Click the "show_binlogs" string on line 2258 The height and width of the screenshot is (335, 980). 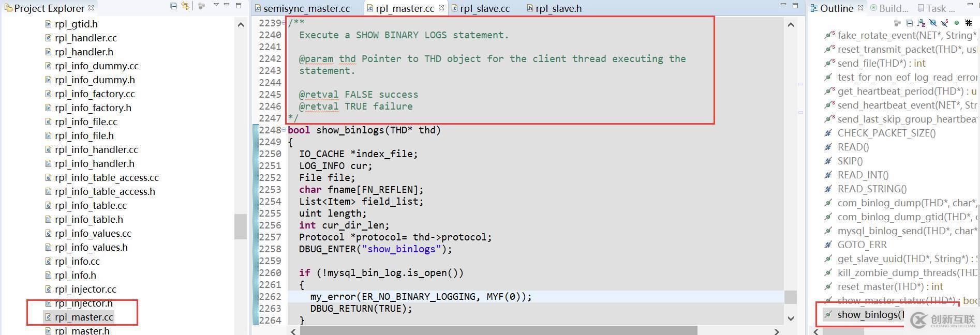(x=402, y=249)
